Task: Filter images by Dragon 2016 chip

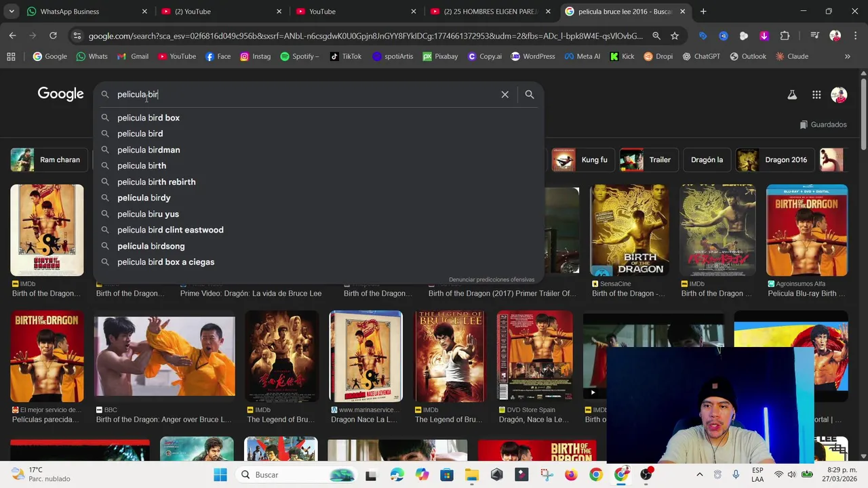Action: click(774, 160)
